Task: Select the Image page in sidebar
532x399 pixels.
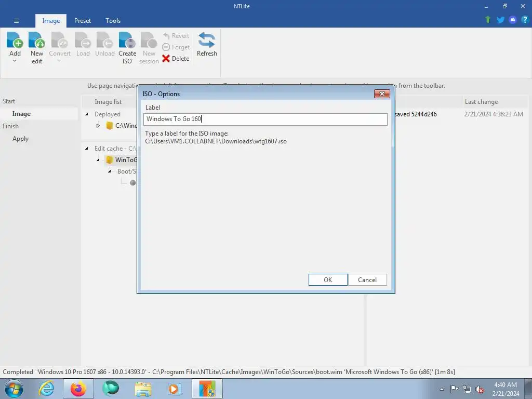Action: tap(21, 114)
